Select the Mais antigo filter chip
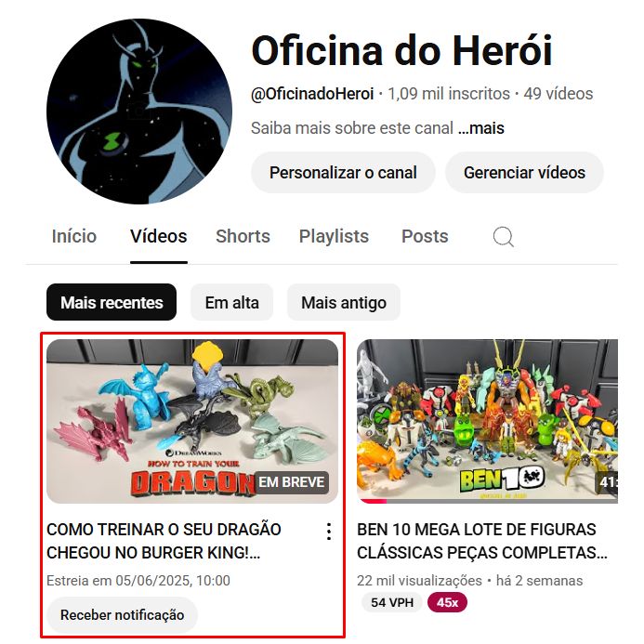The height and width of the screenshot is (644, 644). point(343,302)
